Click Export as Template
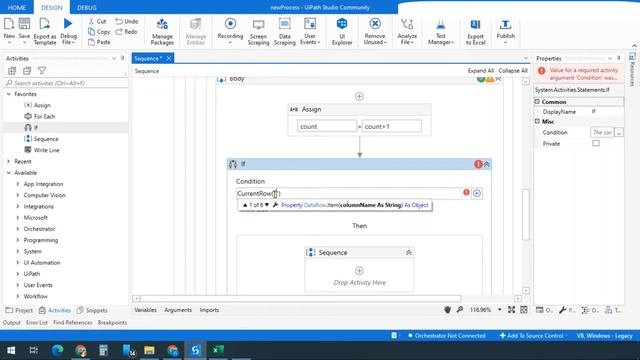The image size is (640, 360). point(45,31)
